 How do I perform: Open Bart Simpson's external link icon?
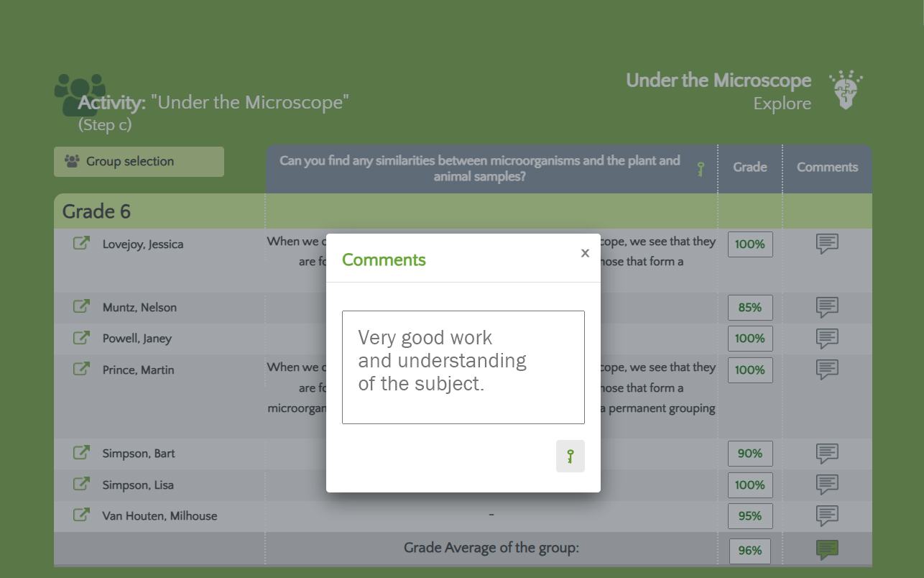pyautogui.click(x=82, y=453)
